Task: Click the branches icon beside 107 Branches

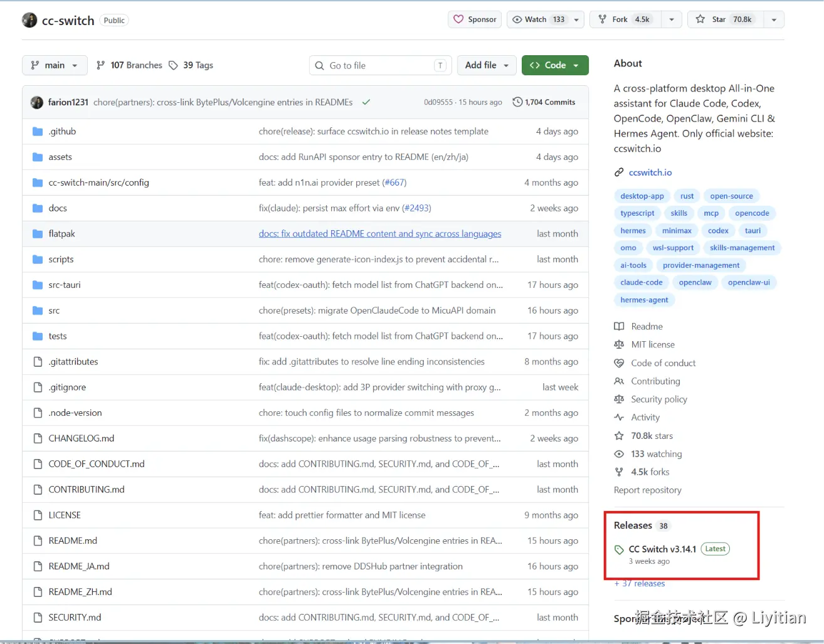Action: click(x=100, y=65)
